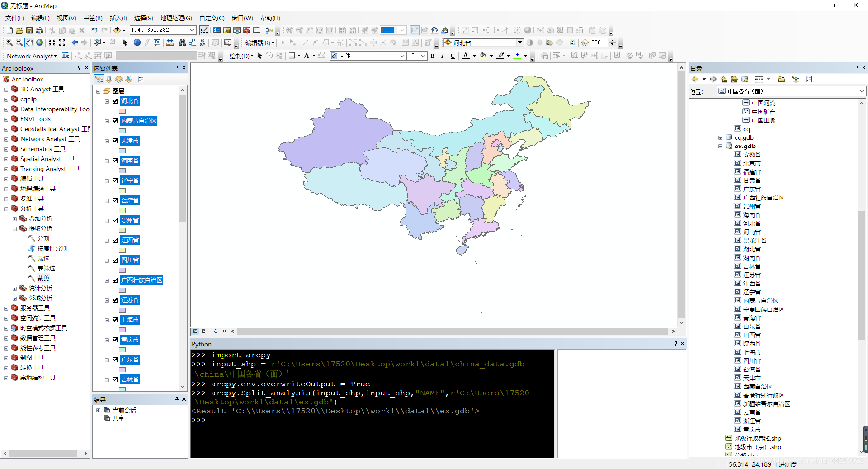Open the ArcToolbox window icon
This screenshot has width=868, height=469.
point(247,30)
